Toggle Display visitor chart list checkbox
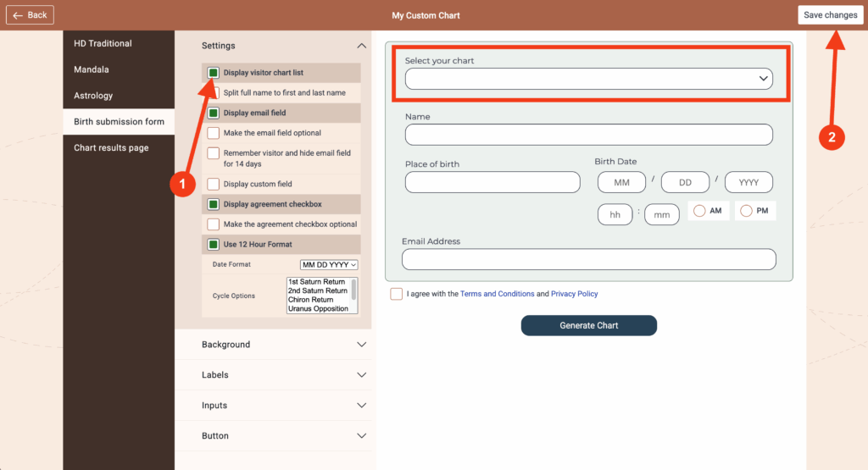The height and width of the screenshot is (470, 868). (x=214, y=73)
